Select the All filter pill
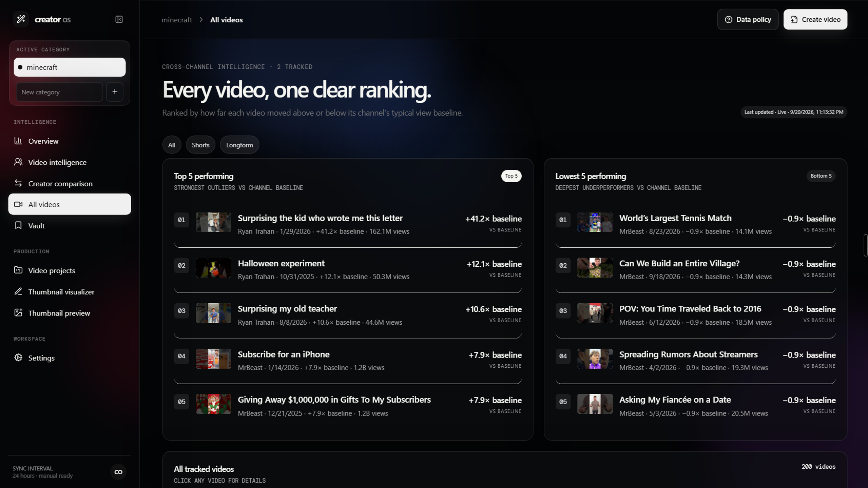 point(172,145)
